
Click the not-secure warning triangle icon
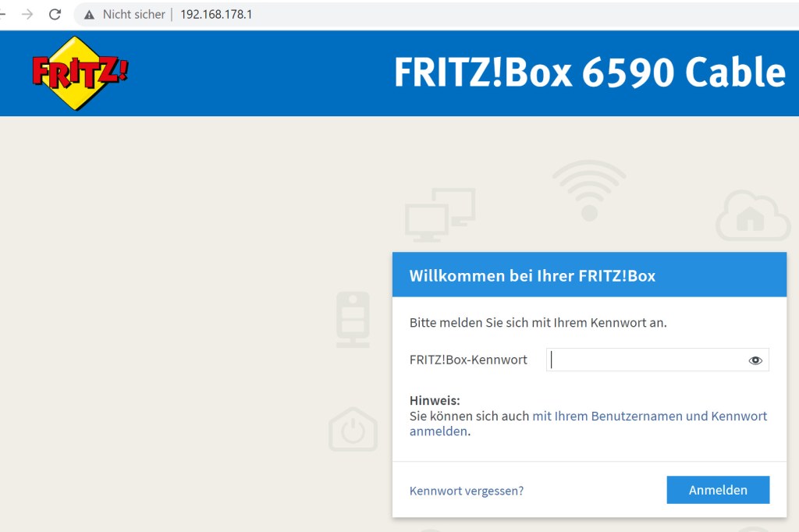(89, 15)
